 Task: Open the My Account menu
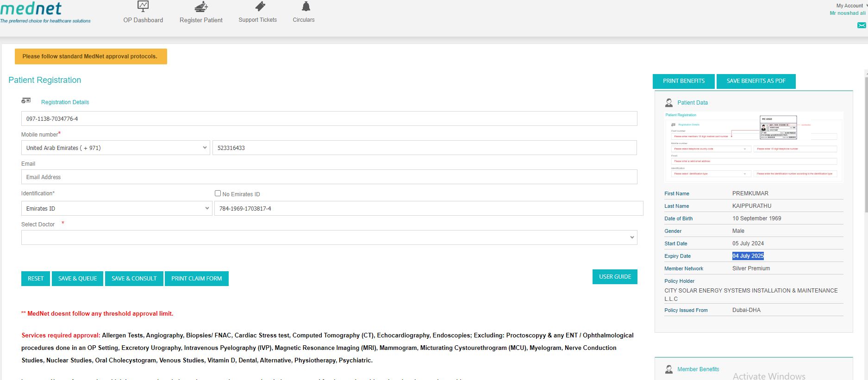tap(851, 6)
